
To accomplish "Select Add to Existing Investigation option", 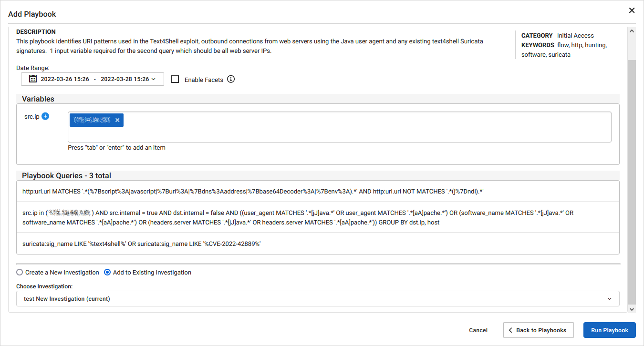I will 107,272.
